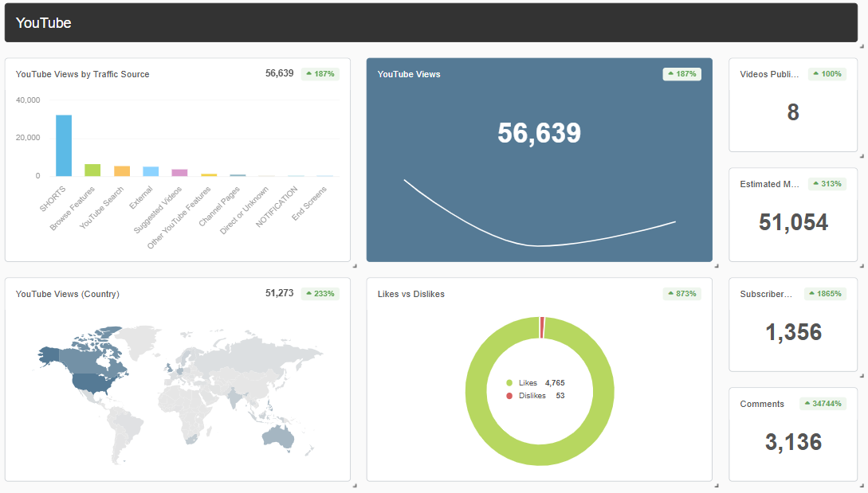This screenshot has height=493, width=868.
Task: Click the 873% badge on Likes vs Dislikes
Action: click(681, 294)
